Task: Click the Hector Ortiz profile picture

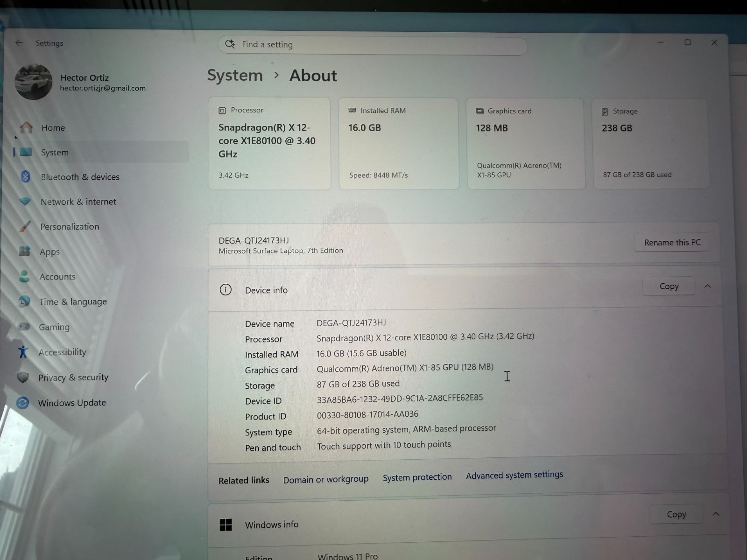Action: 34,82
